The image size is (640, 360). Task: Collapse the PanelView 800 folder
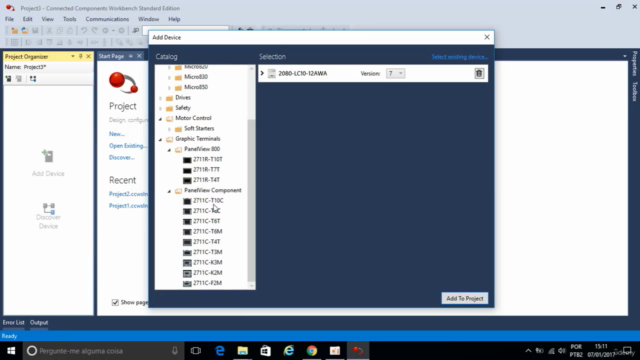click(169, 149)
